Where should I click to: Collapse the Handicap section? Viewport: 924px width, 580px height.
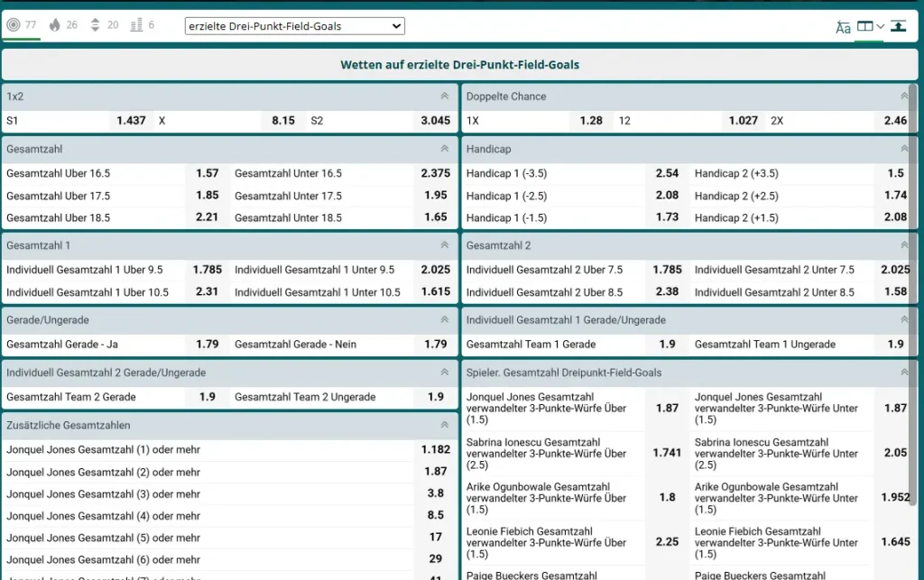(904, 149)
